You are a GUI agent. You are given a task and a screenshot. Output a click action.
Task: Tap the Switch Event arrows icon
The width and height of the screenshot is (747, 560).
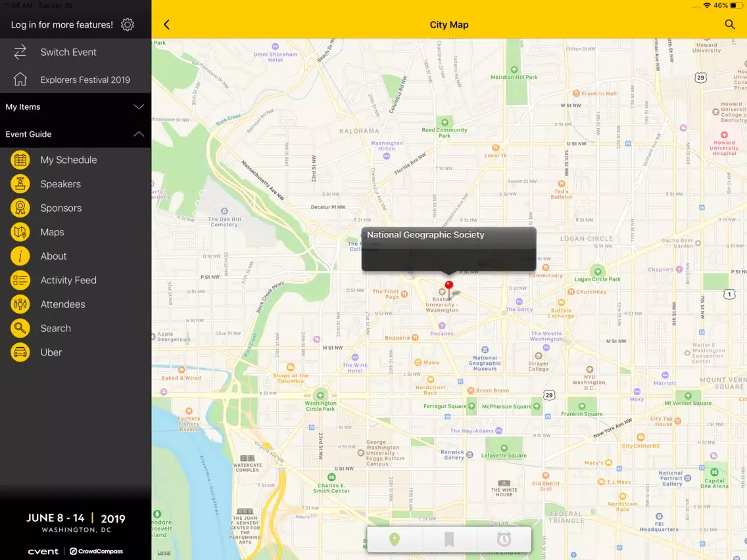(20, 52)
